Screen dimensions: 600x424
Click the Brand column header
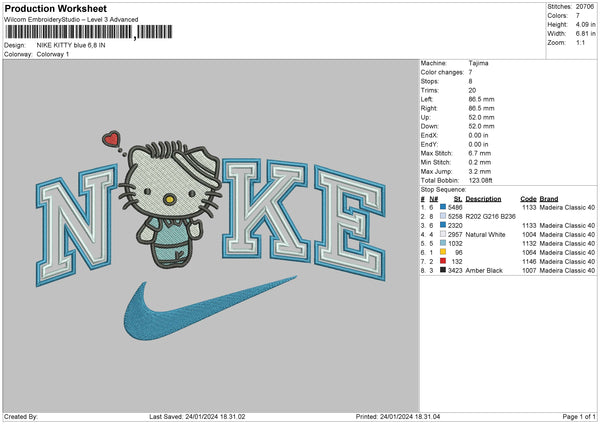click(x=549, y=199)
